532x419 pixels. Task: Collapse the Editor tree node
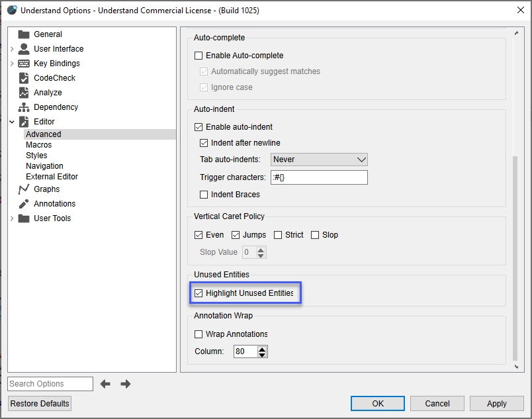(12, 122)
